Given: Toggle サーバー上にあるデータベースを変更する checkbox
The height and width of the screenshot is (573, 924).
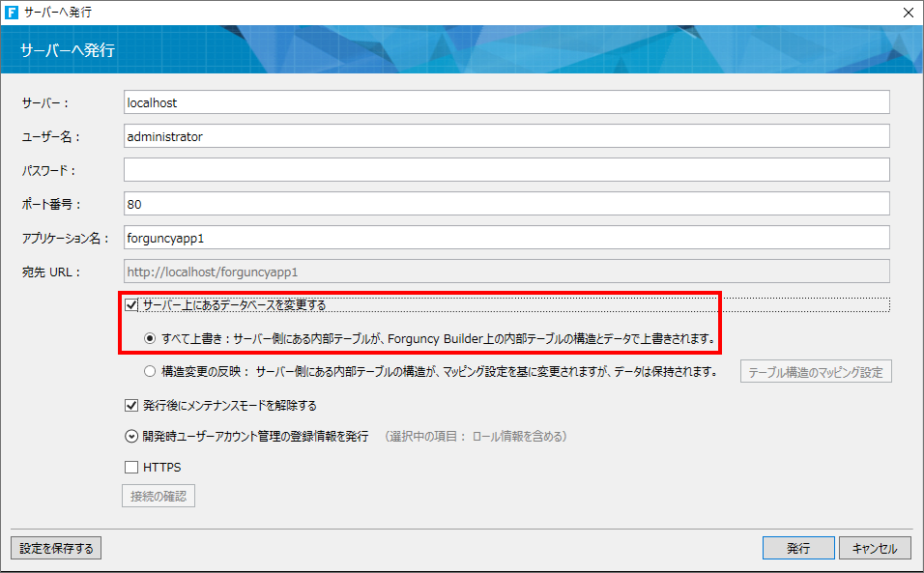Looking at the screenshot, I should (x=131, y=305).
